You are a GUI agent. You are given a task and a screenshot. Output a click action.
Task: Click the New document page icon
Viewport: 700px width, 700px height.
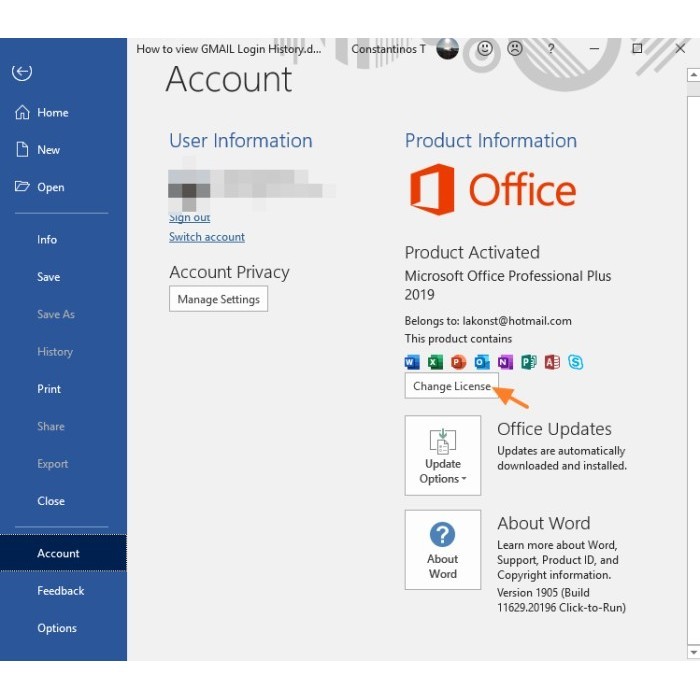tap(22, 150)
